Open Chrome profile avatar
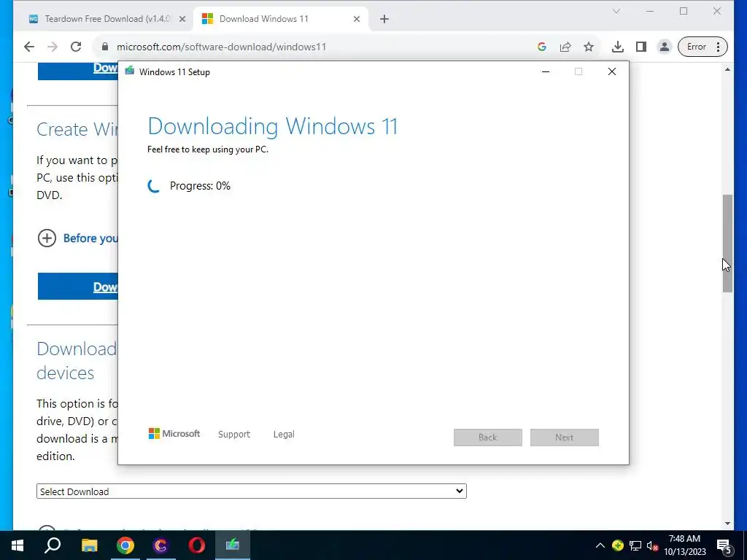The width and height of the screenshot is (747, 560). [x=664, y=47]
